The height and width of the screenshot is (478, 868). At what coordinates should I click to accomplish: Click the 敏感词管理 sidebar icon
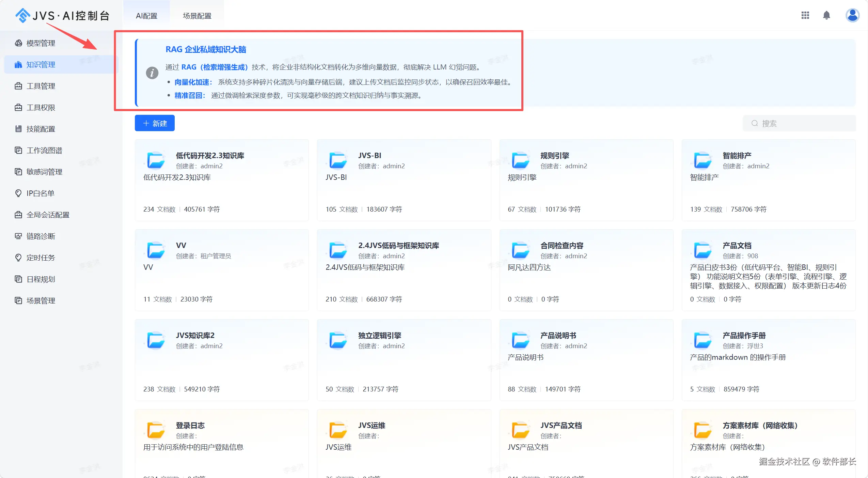(x=18, y=172)
